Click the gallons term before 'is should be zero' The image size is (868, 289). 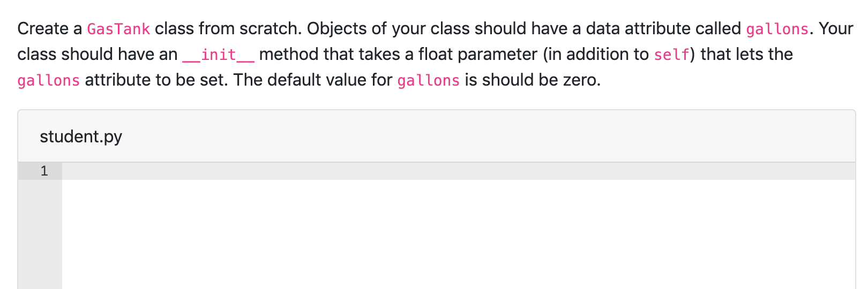click(x=429, y=80)
